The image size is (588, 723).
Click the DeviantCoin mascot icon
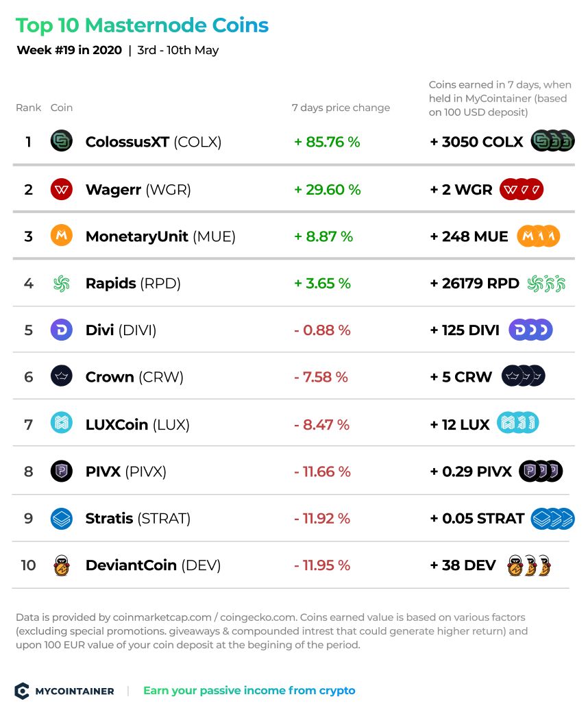(x=62, y=565)
